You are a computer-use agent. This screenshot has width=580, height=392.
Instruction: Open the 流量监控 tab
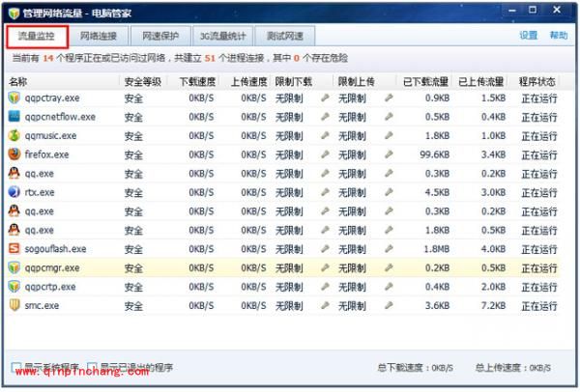[37, 37]
